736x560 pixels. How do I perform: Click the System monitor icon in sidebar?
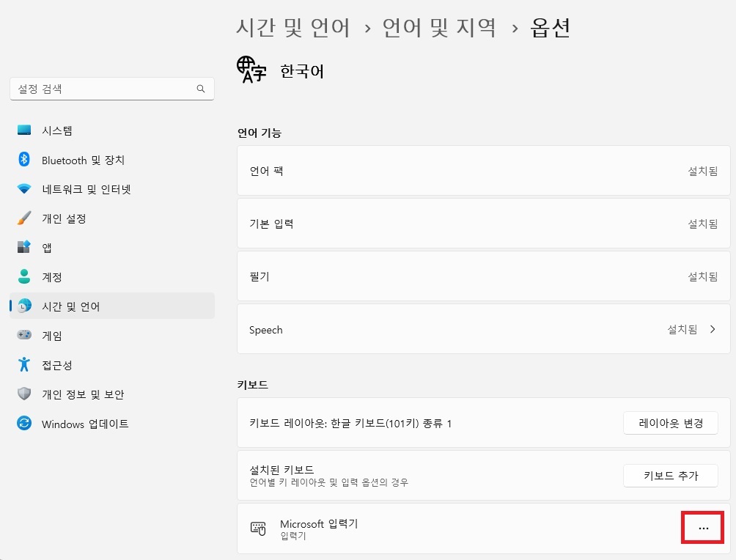(x=24, y=130)
